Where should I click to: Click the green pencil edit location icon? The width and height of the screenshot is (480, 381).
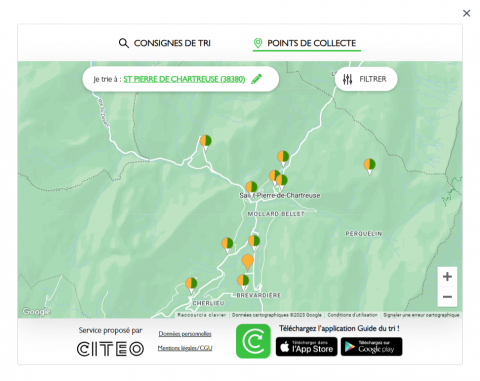pos(256,79)
